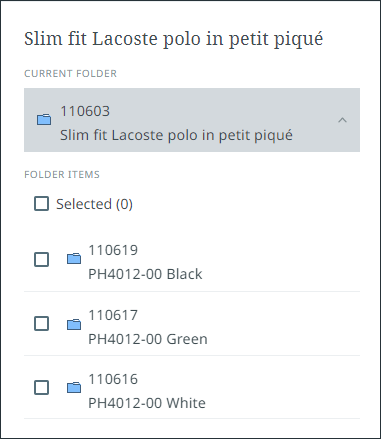Toggle the Selected (0) select-all checkbox
Screen dimensions: 381x439
(x=41, y=203)
